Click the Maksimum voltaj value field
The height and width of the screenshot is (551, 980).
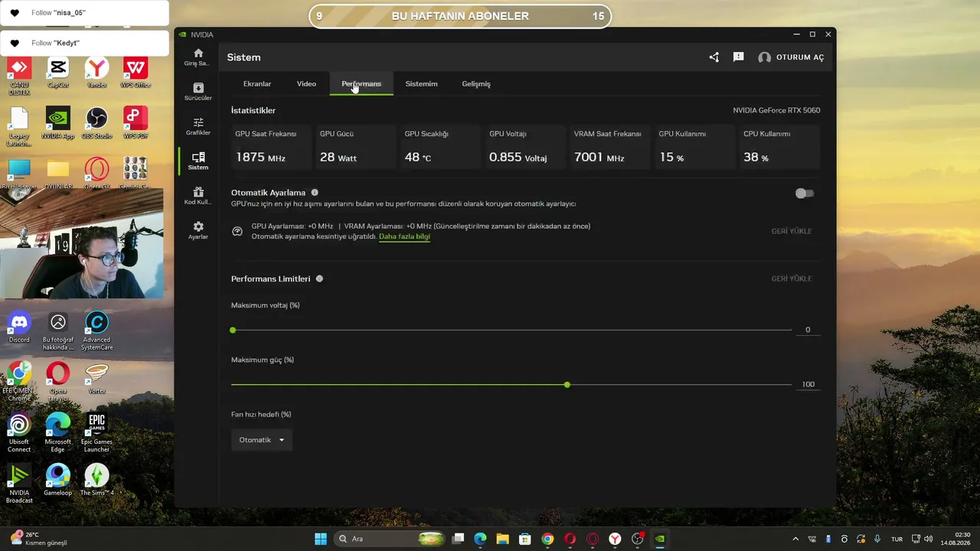[808, 330]
